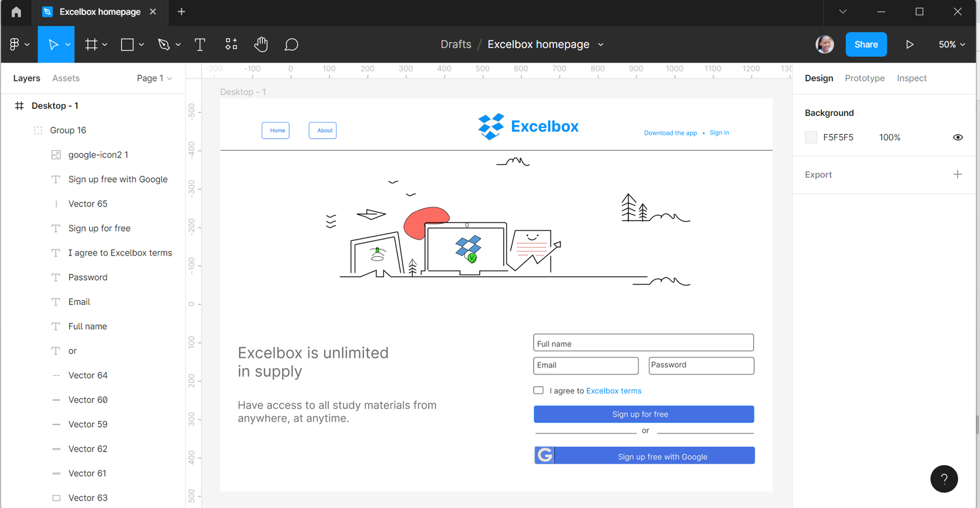Click the Sign in link
980x508 pixels.
coord(719,132)
